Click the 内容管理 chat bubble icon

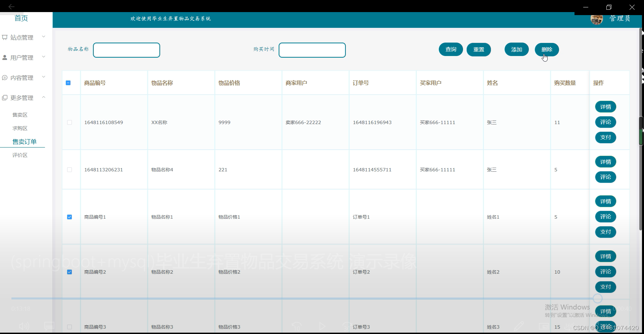point(5,77)
